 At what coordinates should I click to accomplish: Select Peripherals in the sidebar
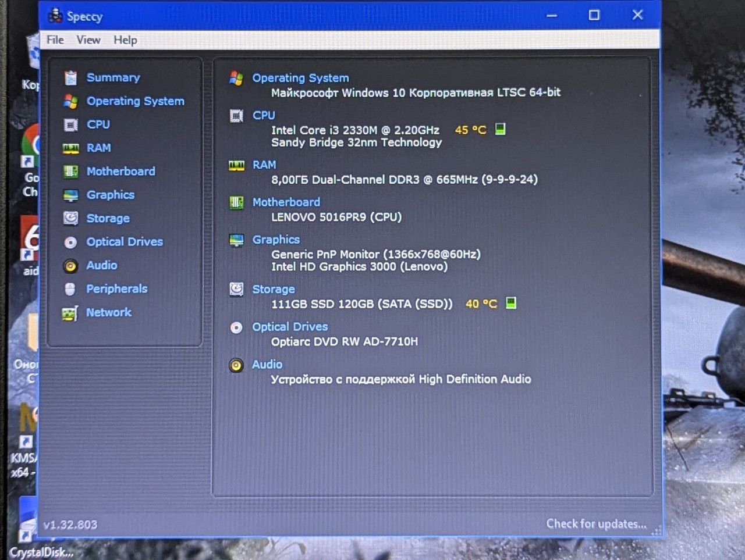pyautogui.click(x=116, y=288)
